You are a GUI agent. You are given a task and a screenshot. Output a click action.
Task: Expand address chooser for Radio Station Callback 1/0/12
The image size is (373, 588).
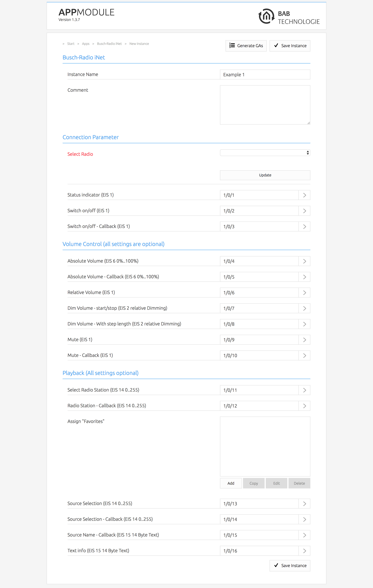pyautogui.click(x=304, y=406)
